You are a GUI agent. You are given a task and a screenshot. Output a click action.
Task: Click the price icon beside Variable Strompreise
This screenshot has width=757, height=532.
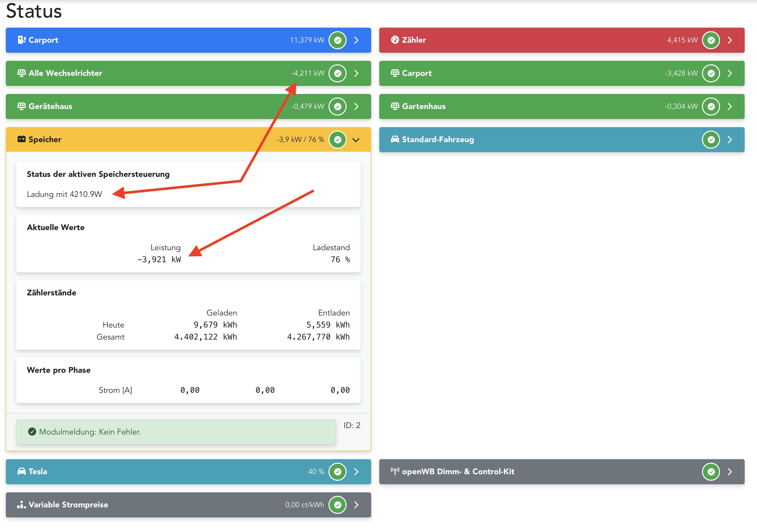21,505
